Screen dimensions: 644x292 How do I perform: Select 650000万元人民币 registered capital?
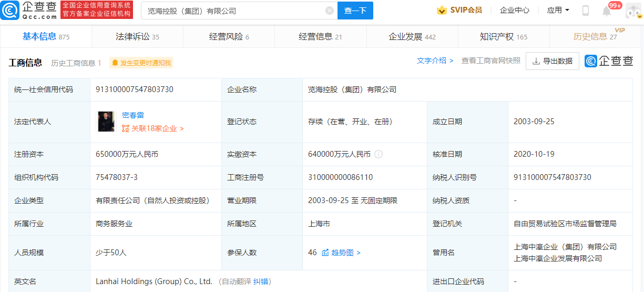127,155
